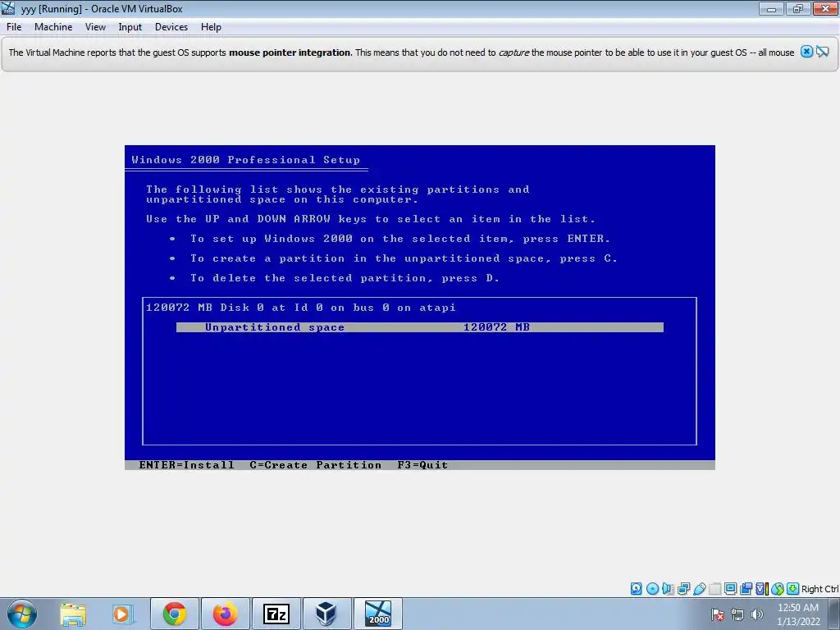Switch to VirtualBox Manager taskbar button

(326, 614)
